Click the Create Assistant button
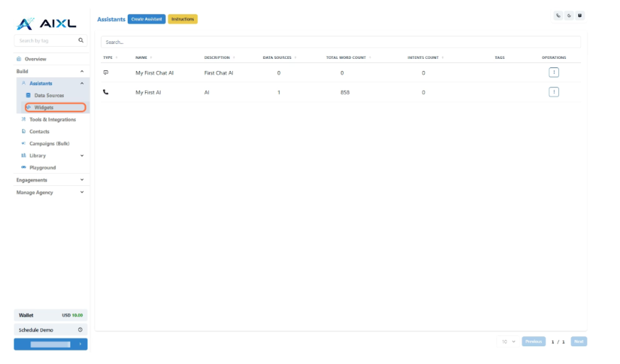The width and height of the screenshot is (620, 364). [147, 19]
